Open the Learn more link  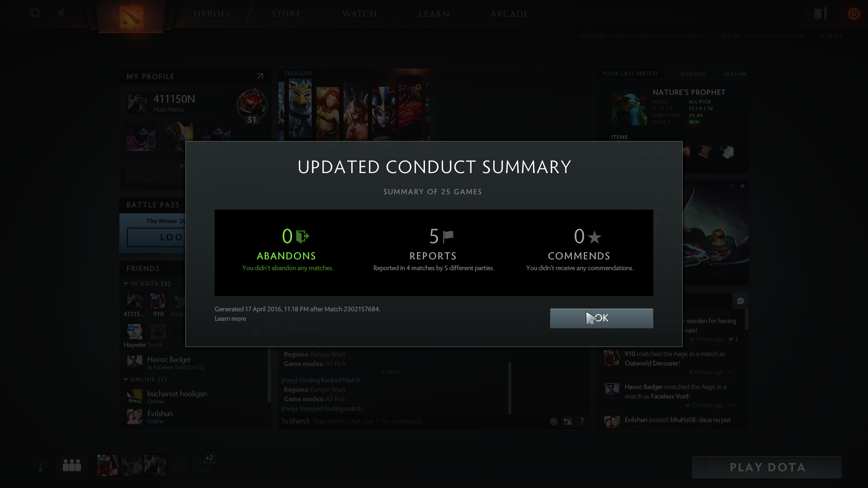230,319
